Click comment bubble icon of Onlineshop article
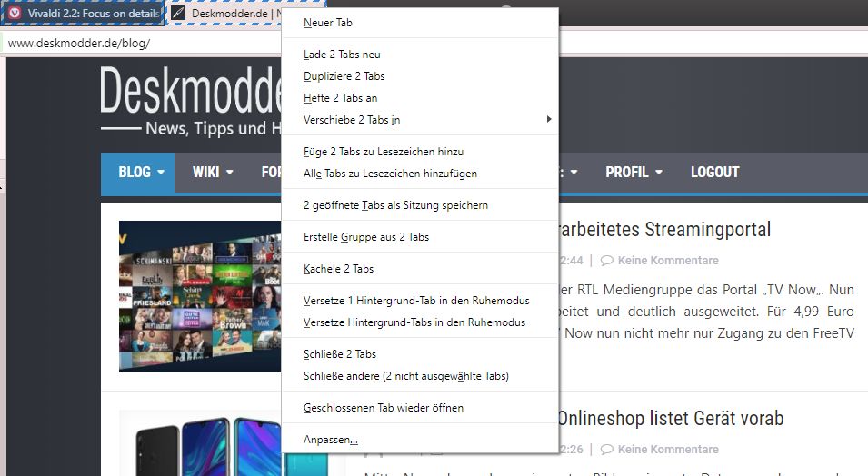 pyautogui.click(x=607, y=450)
